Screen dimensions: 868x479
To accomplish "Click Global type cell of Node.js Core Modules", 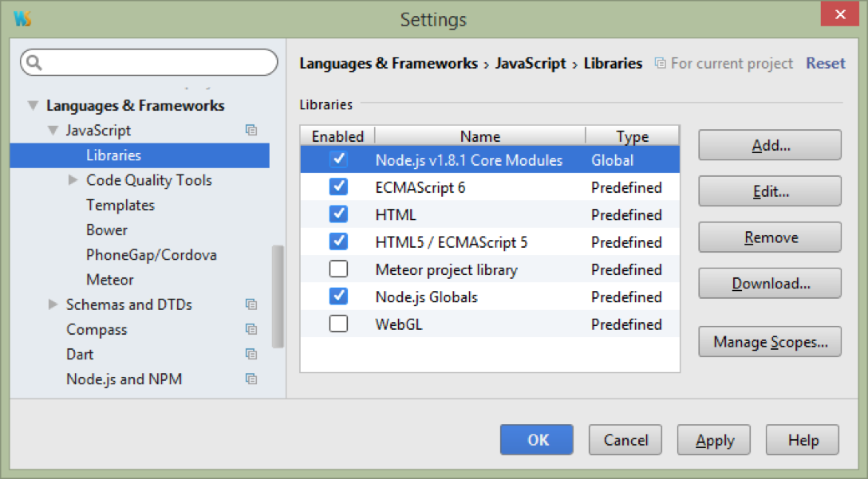I will point(612,160).
